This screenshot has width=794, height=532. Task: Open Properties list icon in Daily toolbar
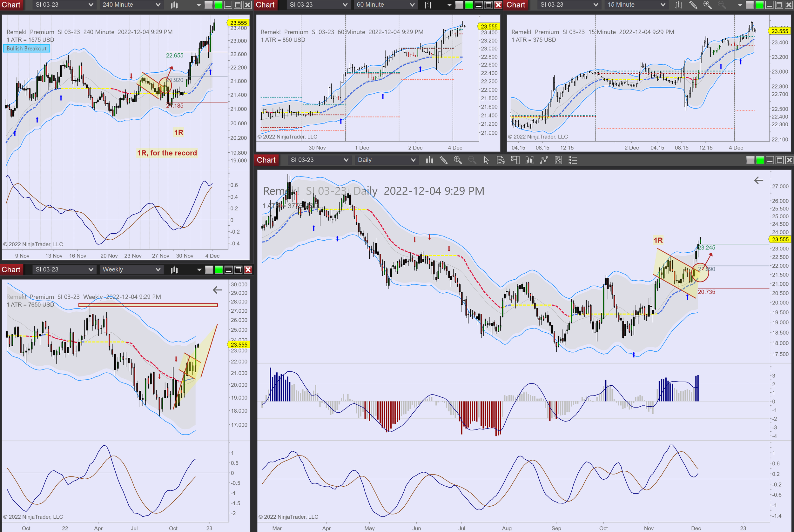(573, 160)
